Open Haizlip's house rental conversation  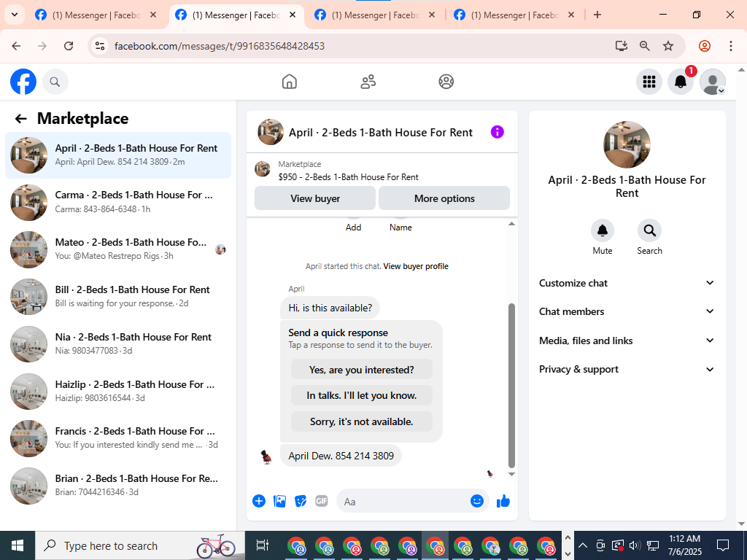pos(118,392)
